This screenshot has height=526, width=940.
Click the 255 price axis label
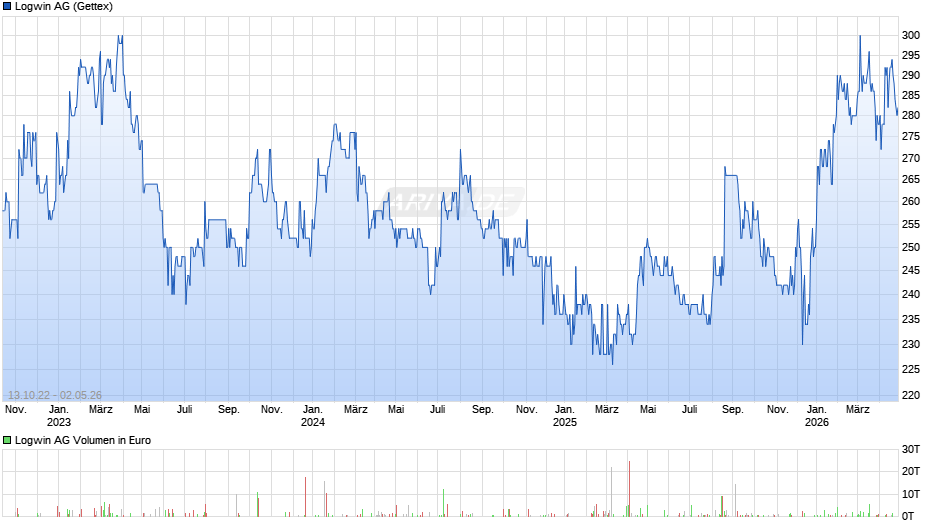pos(911,225)
